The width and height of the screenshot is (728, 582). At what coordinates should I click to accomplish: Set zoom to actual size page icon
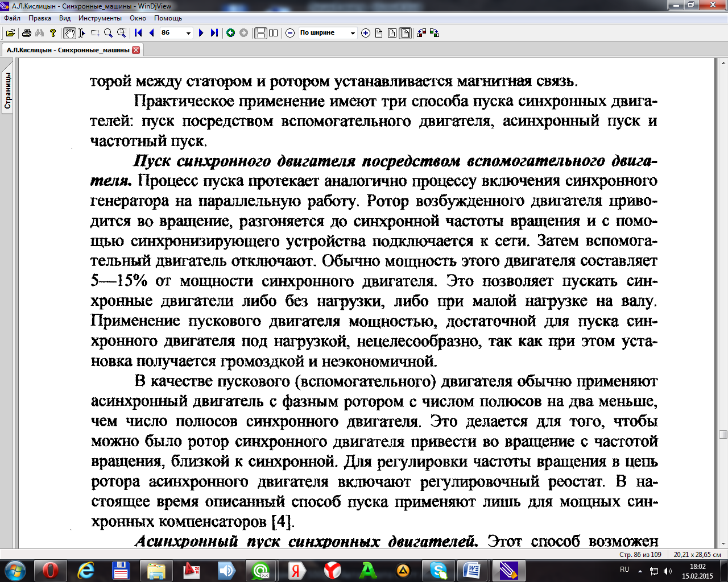[379, 33]
